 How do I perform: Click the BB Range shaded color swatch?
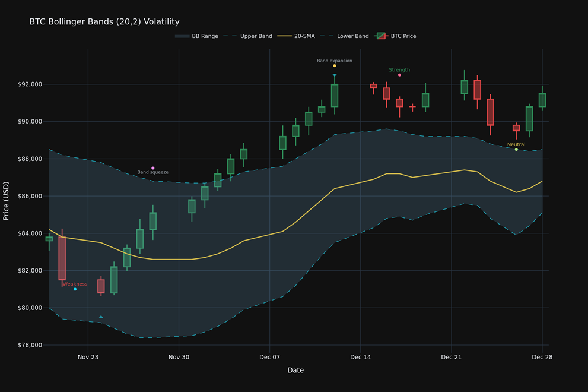[182, 36]
